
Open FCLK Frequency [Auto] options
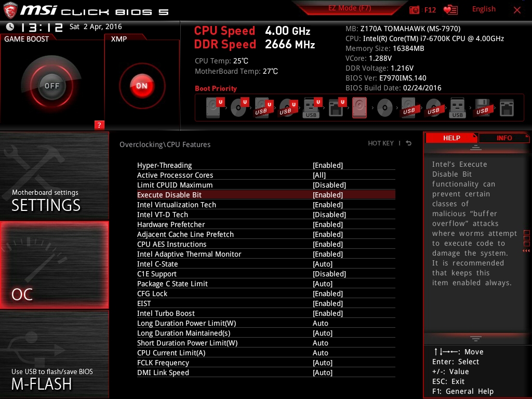coord(322,363)
